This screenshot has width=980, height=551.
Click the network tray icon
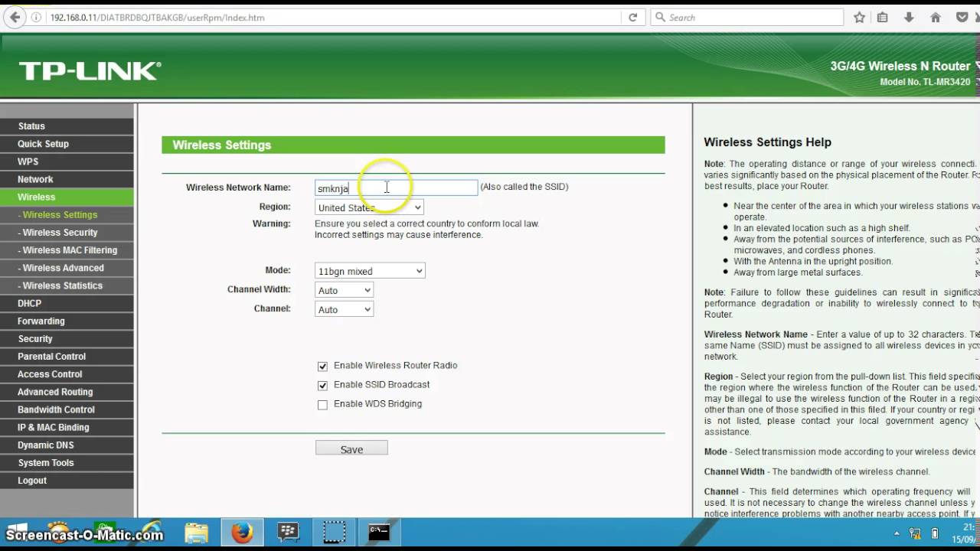915,533
